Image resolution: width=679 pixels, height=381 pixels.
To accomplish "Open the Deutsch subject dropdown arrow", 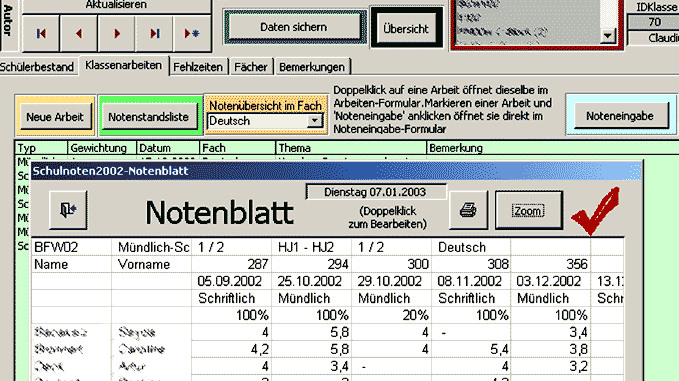I will click(315, 120).
